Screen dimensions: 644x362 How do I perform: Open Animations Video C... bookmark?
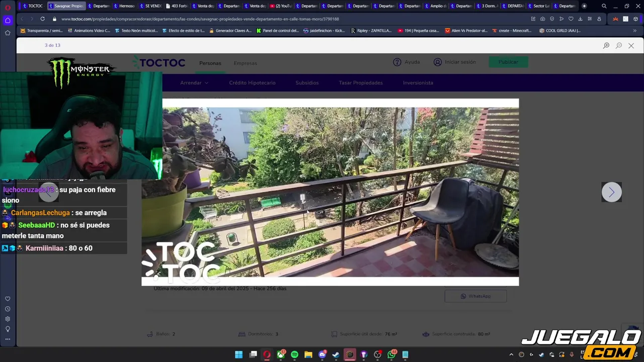pyautogui.click(x=89, y=31)
